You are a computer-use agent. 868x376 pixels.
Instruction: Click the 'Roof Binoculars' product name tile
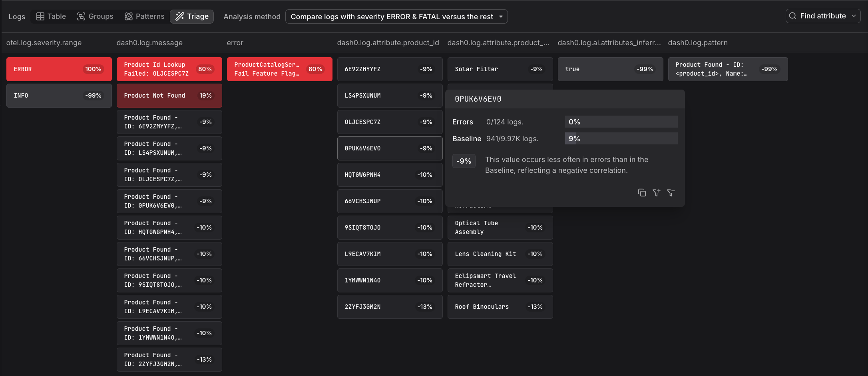(500, 307)
